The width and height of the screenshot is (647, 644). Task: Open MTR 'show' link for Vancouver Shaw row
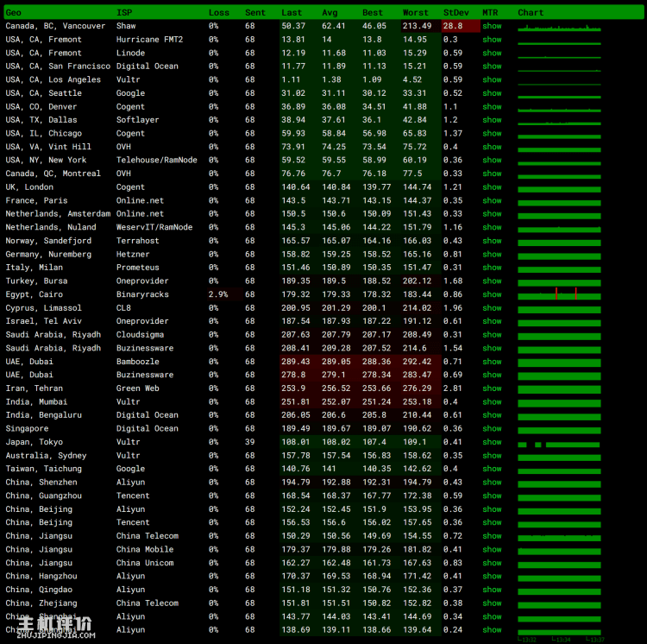click(492, 26)
